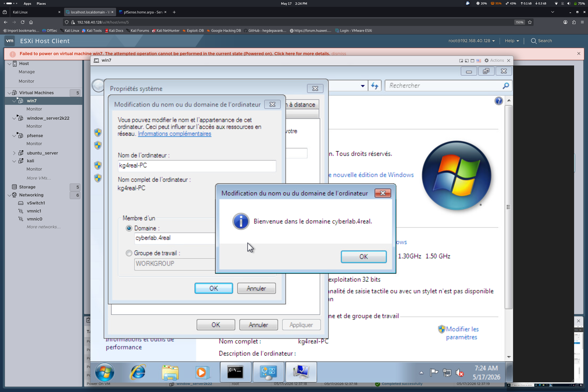Collapse the Host tree node
Screen dimensions: 588x392
pos(9,64)
